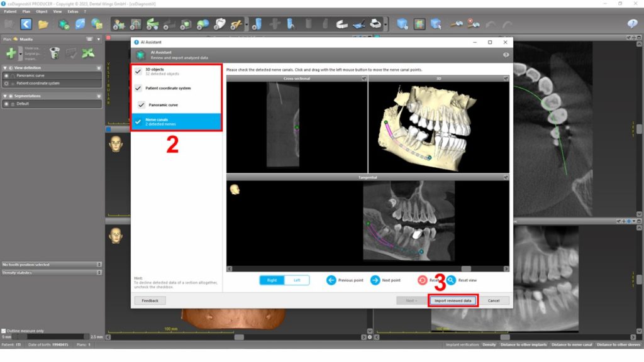
Task: Toggle visibility of Default segmentation
Action: click(6, 104)
